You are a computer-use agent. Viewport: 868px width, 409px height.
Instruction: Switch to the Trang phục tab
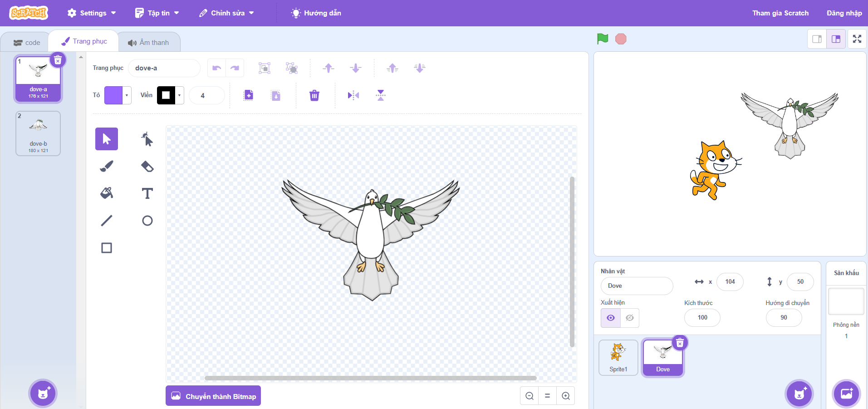(x=84, y=41)
